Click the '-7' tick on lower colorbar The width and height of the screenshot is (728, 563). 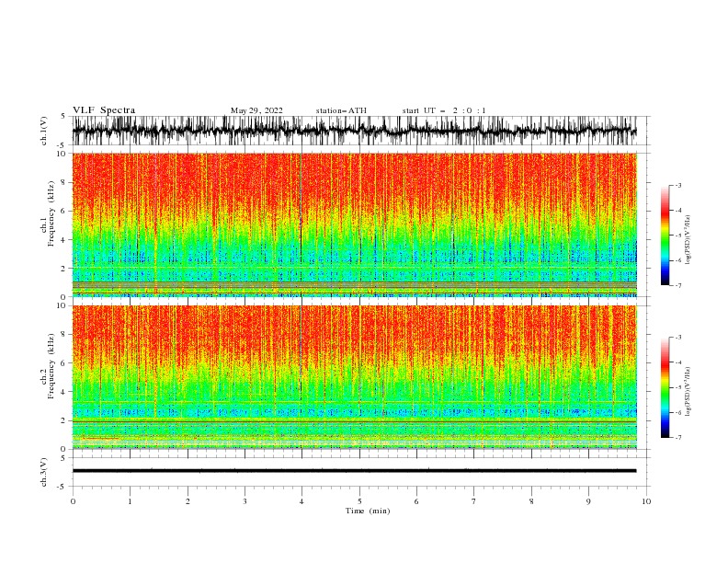tap(677, 437)
